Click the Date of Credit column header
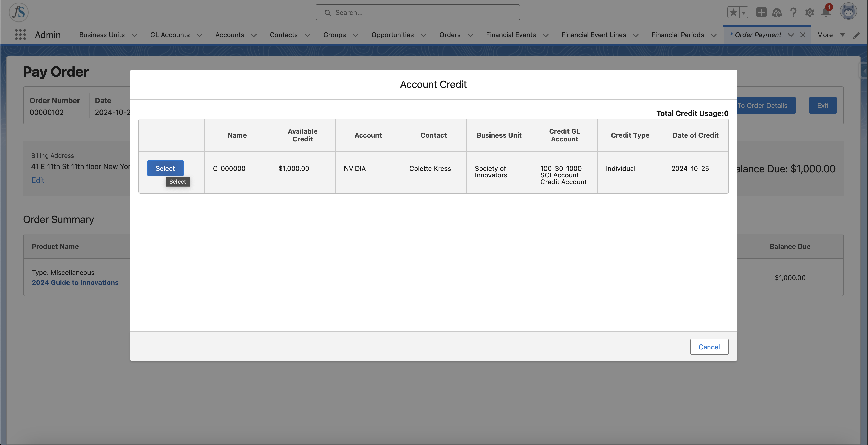868x445 pixels. pos(695,135)
